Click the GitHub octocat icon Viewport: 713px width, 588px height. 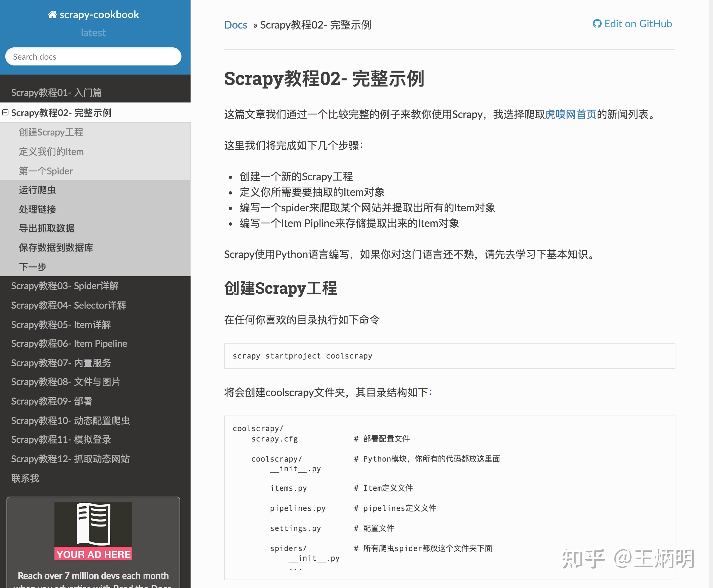click(x=597, y=24)
